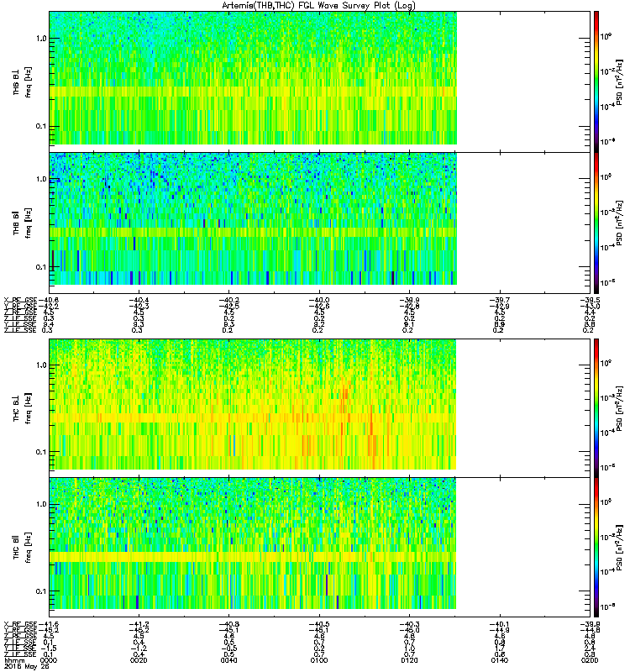Click the 1.0 tick label of THB B⊥ panel

[x=41, y=39]
